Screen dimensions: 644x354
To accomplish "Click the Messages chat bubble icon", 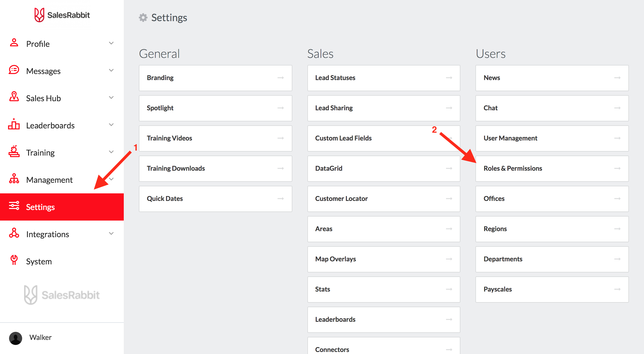I will tap(14, 70).
